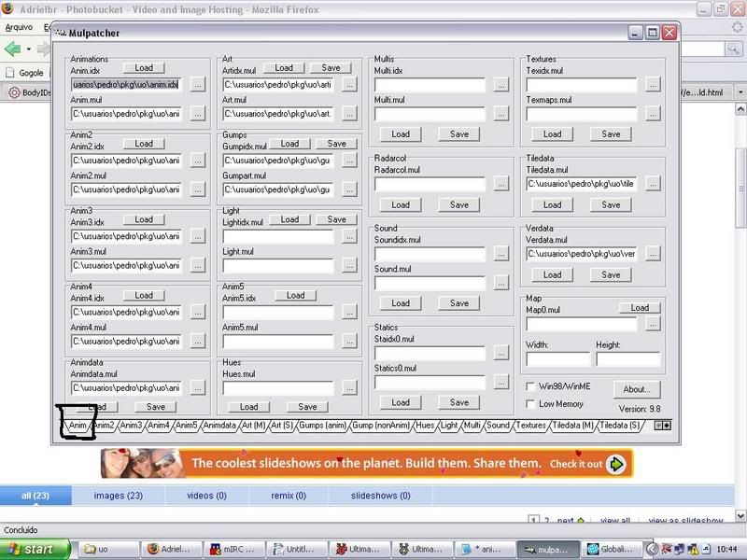Click the Firefox back arrow
This screenshot has height=560, width=747.
(x=13, y=49)
